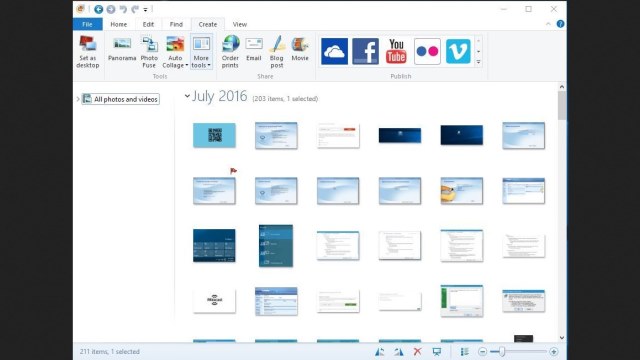Click the red X delete icon
Viewport: 640px width, 360px height.
point(417,351)
